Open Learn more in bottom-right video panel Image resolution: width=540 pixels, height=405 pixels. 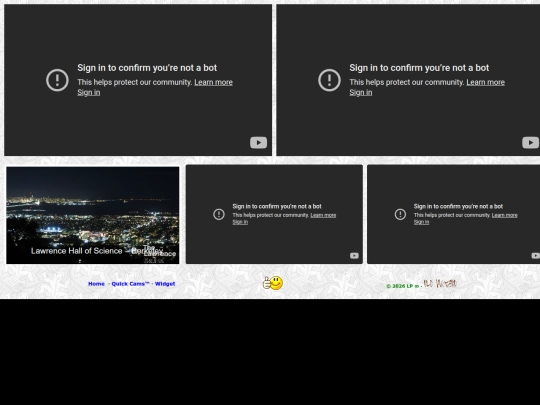(505, 215)
